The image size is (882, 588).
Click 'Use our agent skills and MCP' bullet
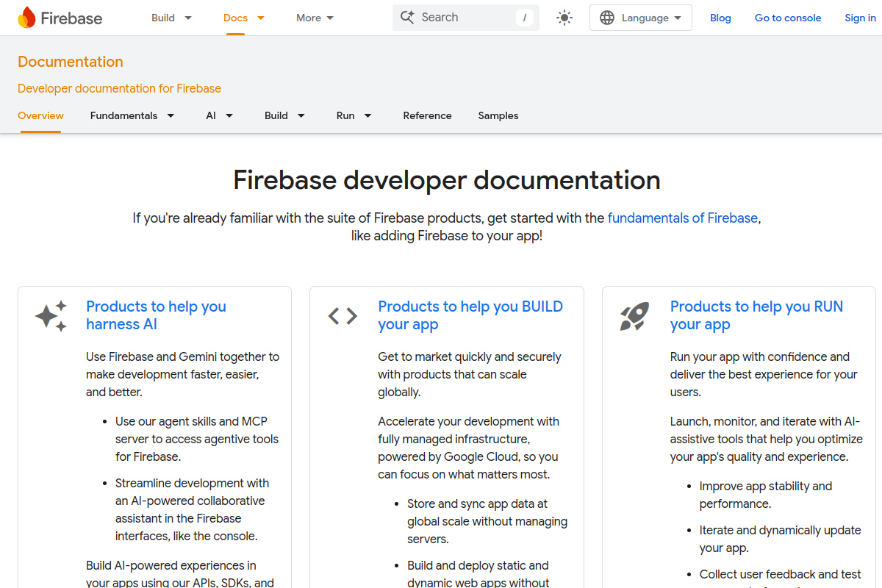pos(197,439)
